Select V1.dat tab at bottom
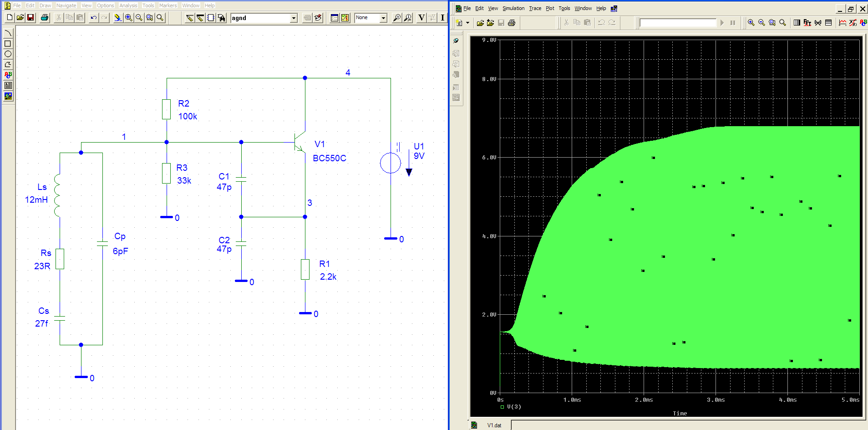Image resolution: width=868 pixels, height=430 pixels. click(x=490, y=425)
